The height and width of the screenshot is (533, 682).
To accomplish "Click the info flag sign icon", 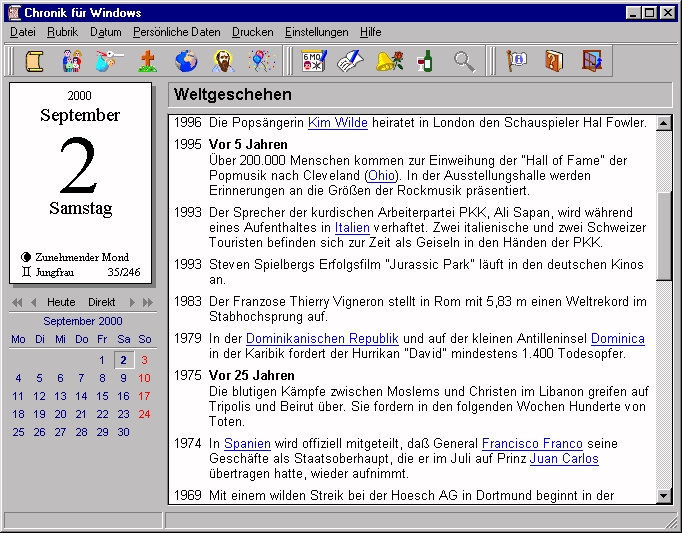I will pos(516,61).
